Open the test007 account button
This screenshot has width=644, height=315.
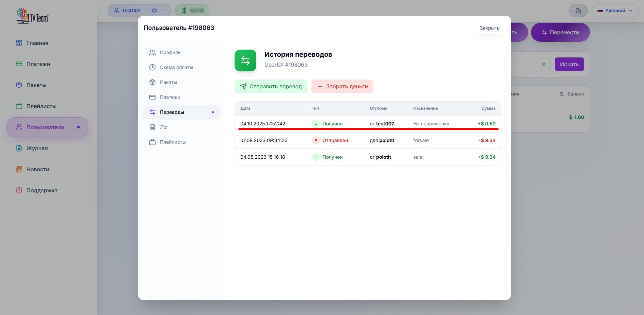(x=127, y=11)
